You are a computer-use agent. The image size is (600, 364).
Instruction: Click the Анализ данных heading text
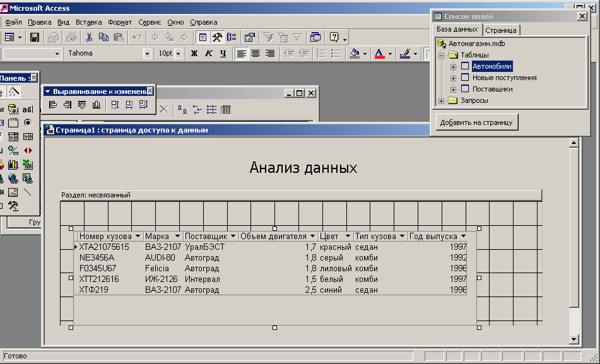click(x=303, y=168)
